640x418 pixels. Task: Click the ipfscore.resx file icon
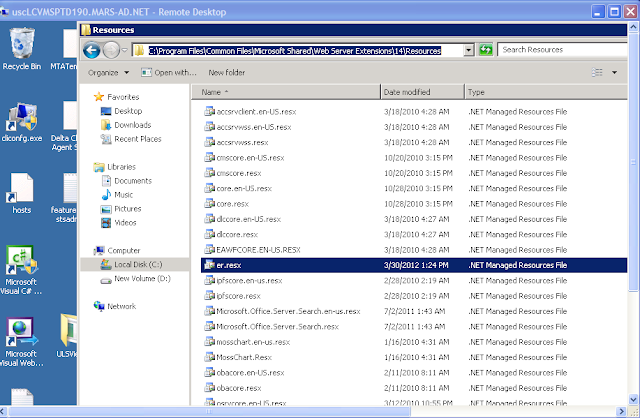[x=209, y=296]
